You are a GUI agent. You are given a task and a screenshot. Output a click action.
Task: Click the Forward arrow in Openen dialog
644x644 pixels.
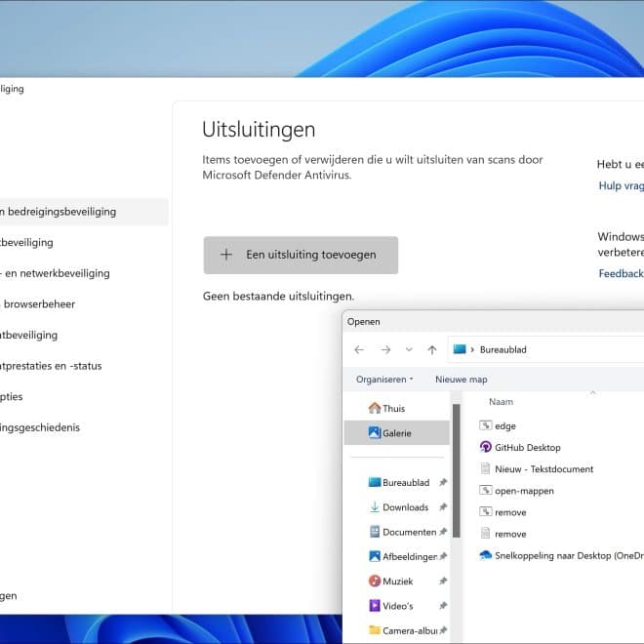click(385, 349)
